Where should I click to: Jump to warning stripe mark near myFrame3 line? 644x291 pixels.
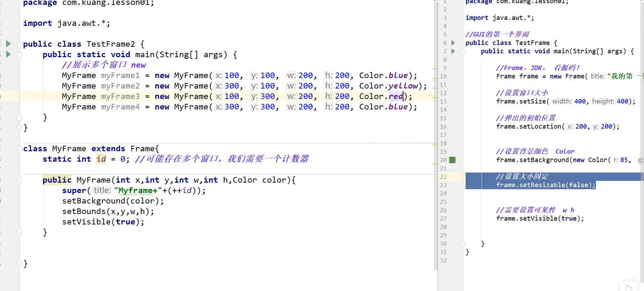(435, 98)
